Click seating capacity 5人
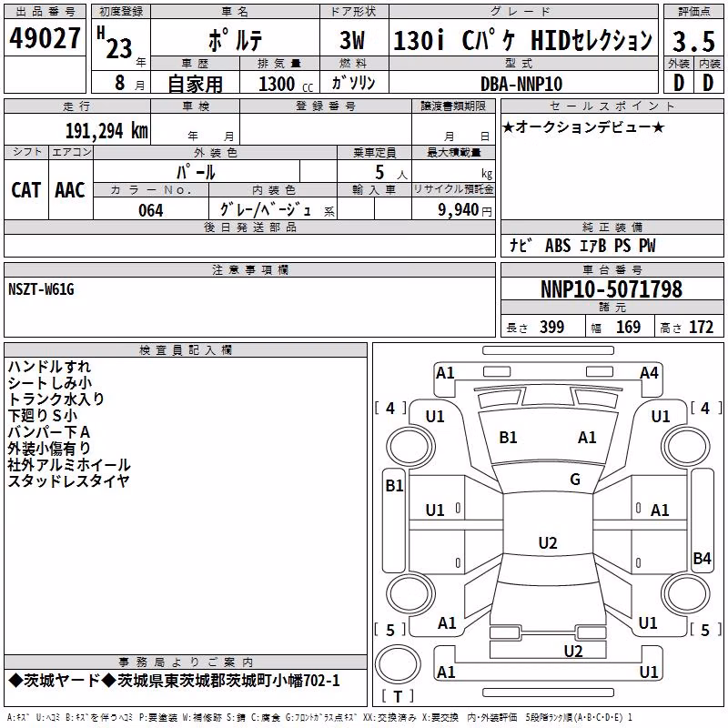Viewport: 728px width, 728px height. click(391, 172)
